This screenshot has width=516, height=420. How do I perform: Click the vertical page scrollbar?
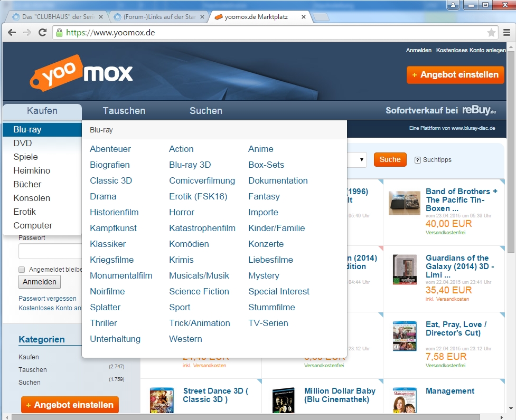[x=510, y=211]
